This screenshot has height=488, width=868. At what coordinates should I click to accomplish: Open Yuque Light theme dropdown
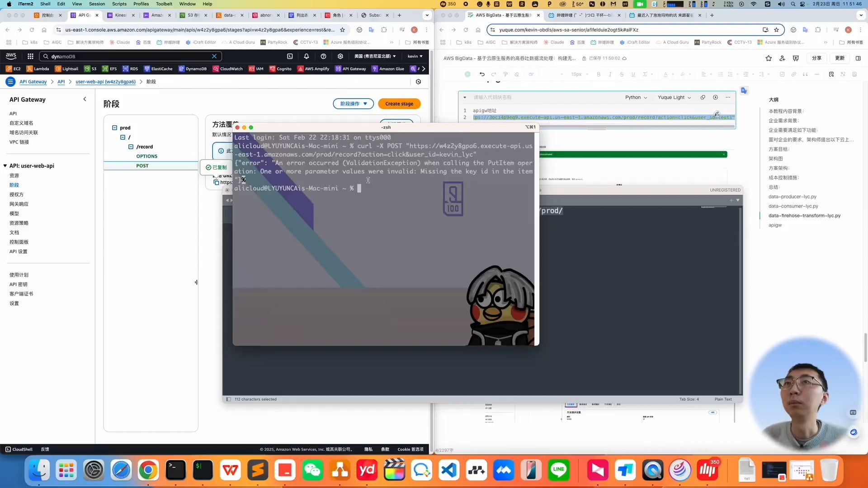click(674, 98)
